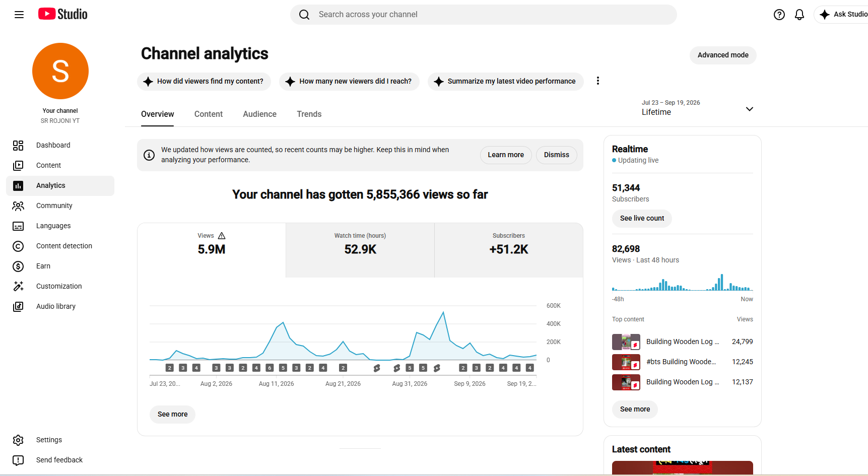Click the YouTube Studio logo
This screenshot has width=868, height=476.
(x=63, y=14)
